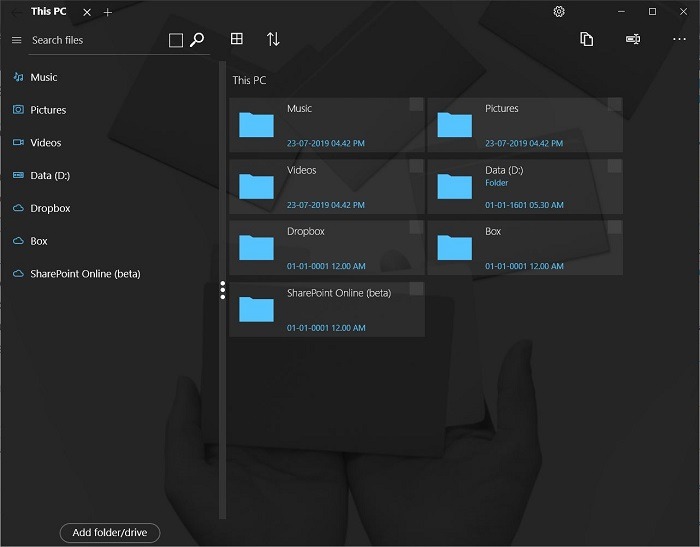The width and height of the screenshot is (700, 547).
Task: Click the rename icon in the toolbar
Action: pos(633,39)
